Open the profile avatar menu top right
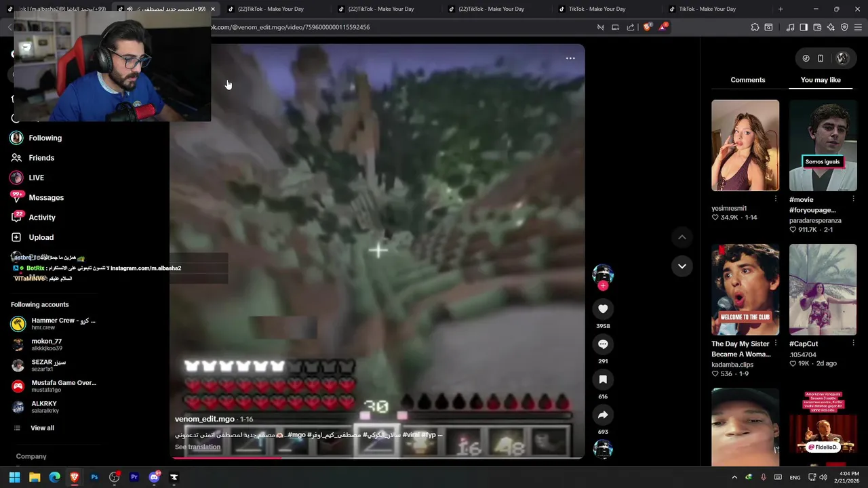Screen dimensions: 868x488 (842, 58)
